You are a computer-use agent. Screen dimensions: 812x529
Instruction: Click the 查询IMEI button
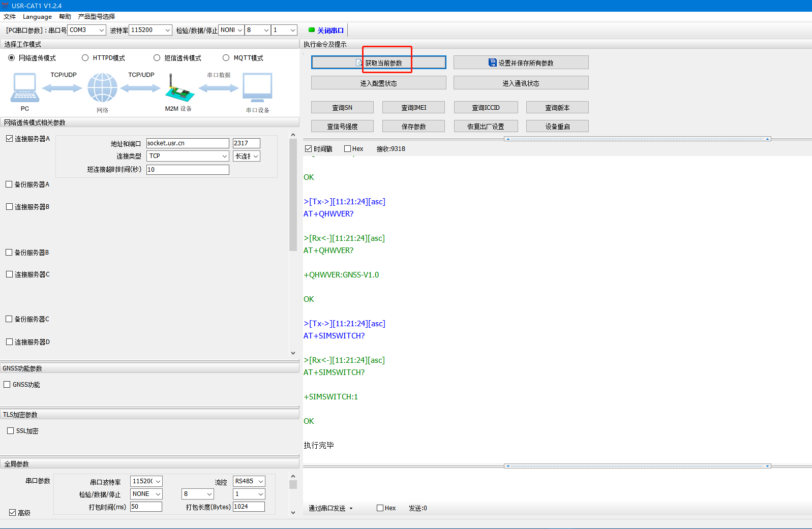413,108
